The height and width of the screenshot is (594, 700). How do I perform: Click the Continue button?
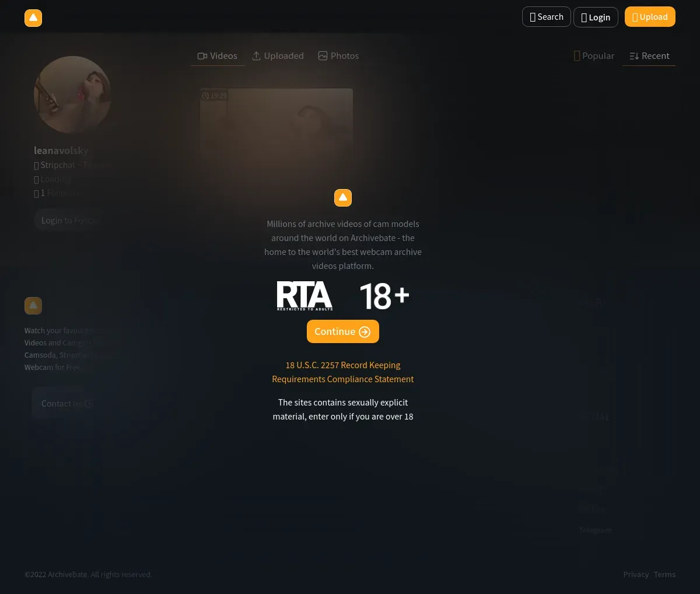(343, 331)
